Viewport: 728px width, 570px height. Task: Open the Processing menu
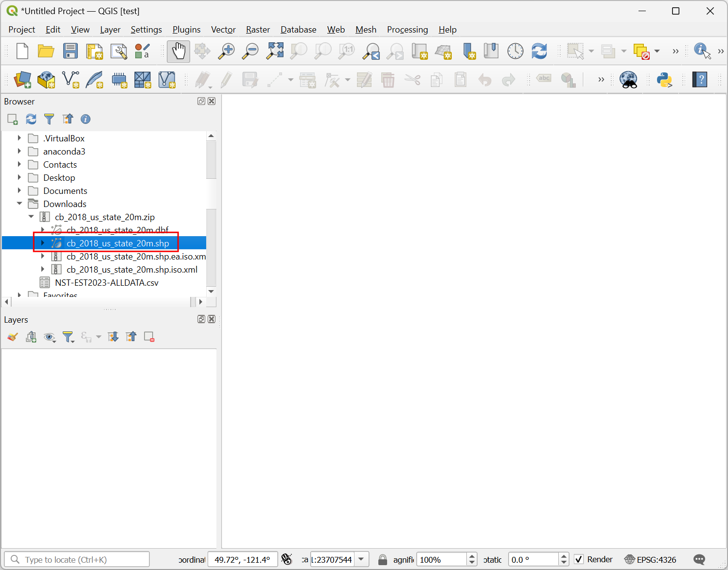(x=407, y=30)
